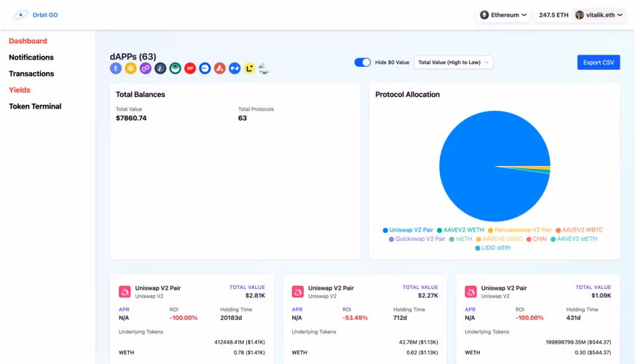This screenshot has height=364, width=635.
Task: Select the red Optimism OP icon
Action: (190, 68)
